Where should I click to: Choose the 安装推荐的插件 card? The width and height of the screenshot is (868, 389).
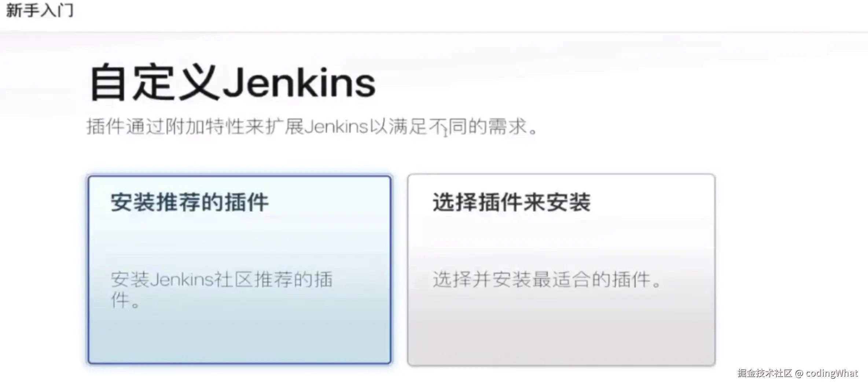point(239,270)
